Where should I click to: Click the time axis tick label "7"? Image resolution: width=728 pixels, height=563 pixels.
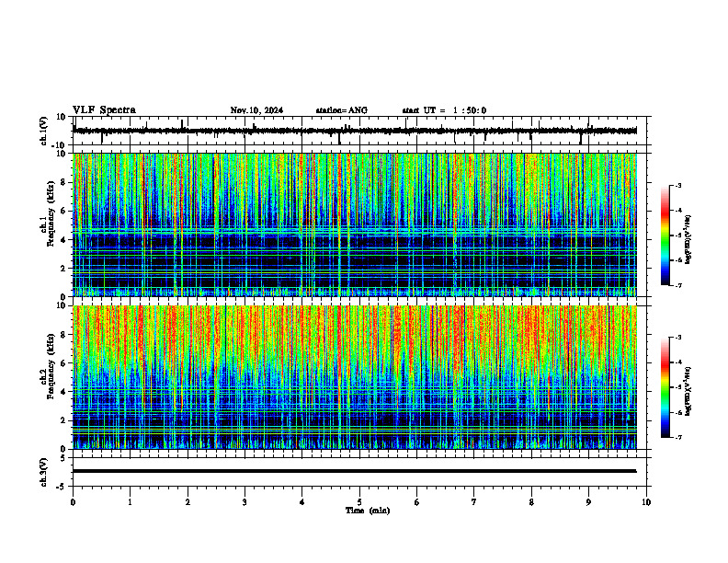point(474,502)
